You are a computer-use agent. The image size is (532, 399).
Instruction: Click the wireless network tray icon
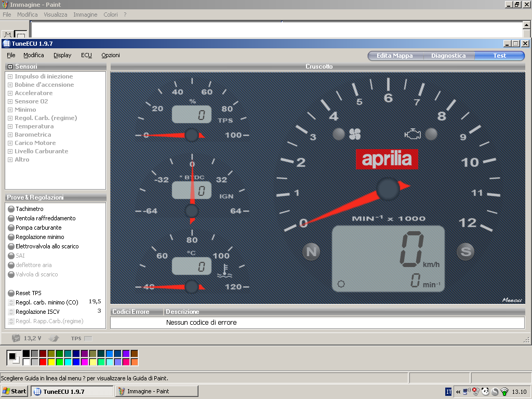(x=504, y=392)
